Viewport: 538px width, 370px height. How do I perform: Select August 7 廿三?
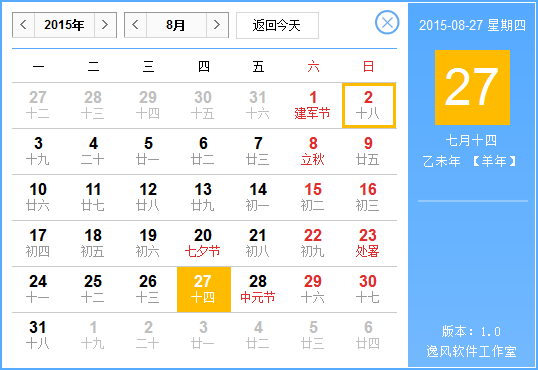coord(258,151)
